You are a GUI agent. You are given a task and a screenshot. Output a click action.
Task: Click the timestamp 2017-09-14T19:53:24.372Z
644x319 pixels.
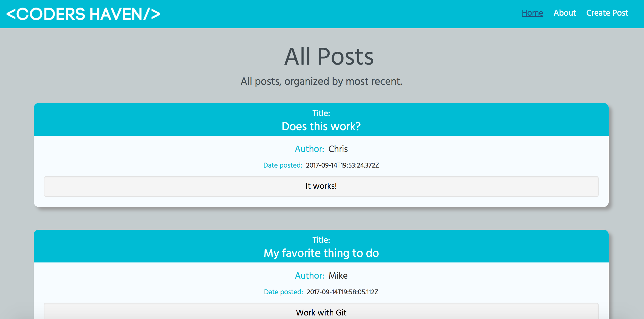pyautogui.click(x=342, y=165)
